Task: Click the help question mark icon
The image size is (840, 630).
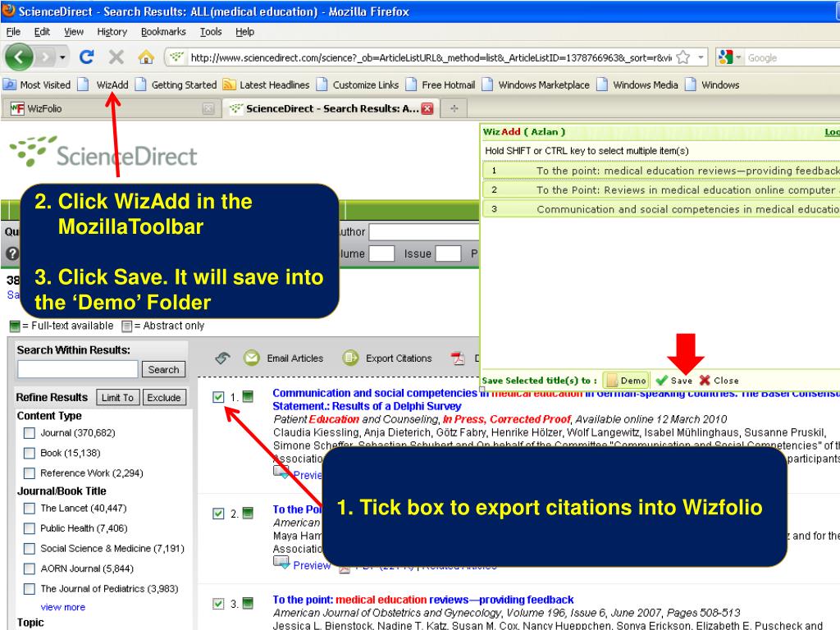Action: (x=11, y=253)
